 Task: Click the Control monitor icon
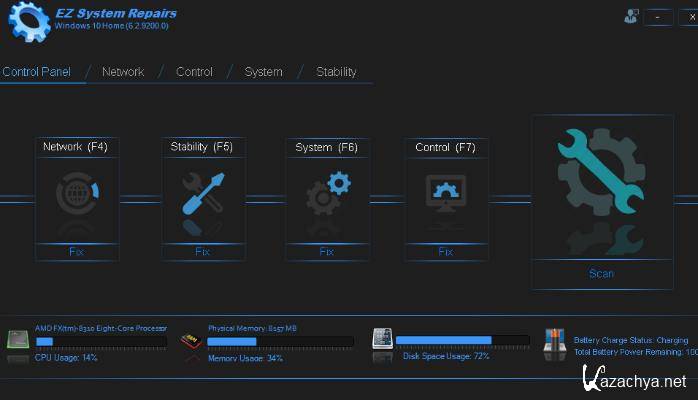446,192
